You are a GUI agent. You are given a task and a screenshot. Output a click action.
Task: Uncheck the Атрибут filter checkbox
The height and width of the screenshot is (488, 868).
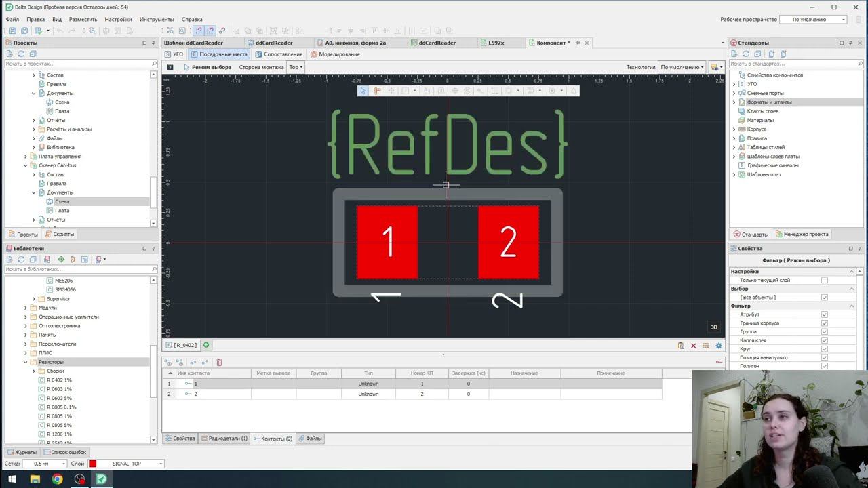click(825, 314)
